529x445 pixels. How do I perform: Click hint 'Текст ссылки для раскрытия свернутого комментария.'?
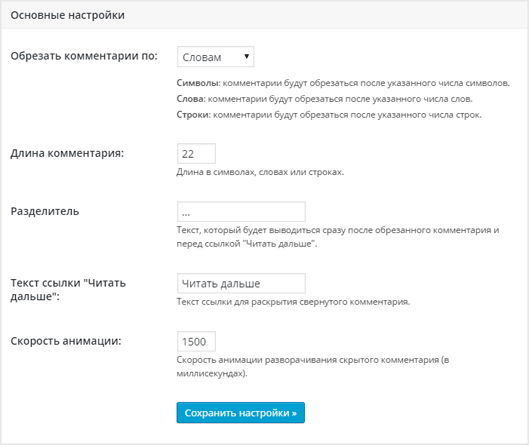click(x=293, y=302)
